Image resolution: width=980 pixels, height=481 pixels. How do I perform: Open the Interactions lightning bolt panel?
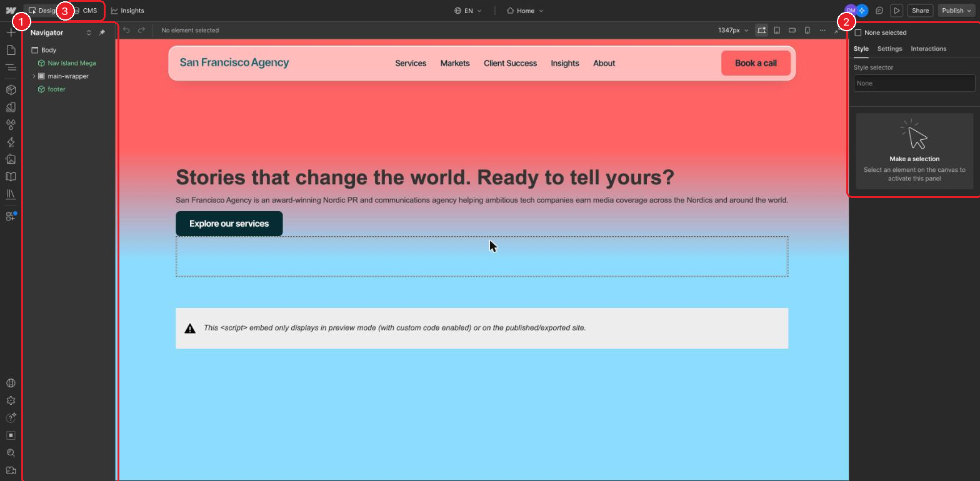pos(11,142)
